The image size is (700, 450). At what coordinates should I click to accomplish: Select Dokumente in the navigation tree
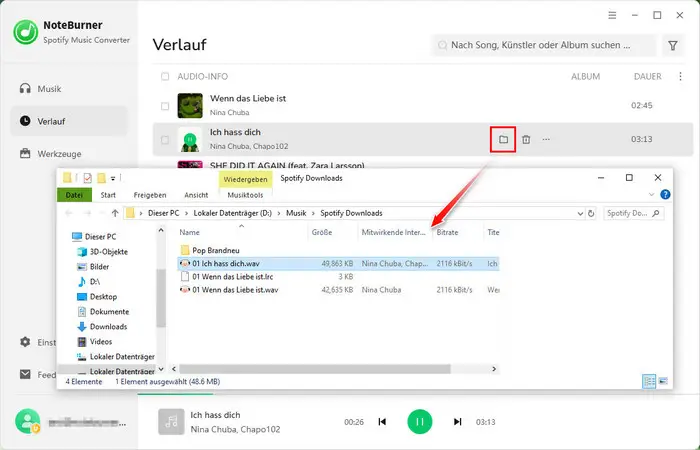[x=104, y=312]
